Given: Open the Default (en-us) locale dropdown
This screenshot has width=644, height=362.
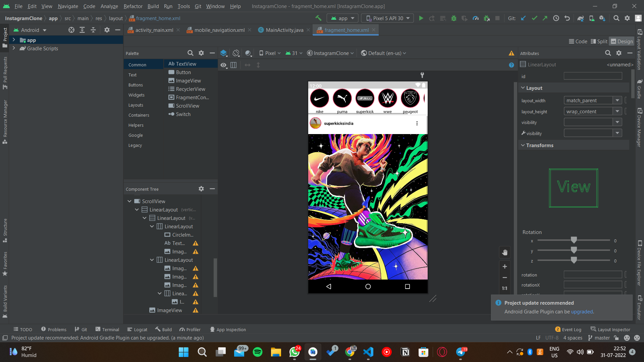Looking at the screenshot, I should tap(383, 53).
